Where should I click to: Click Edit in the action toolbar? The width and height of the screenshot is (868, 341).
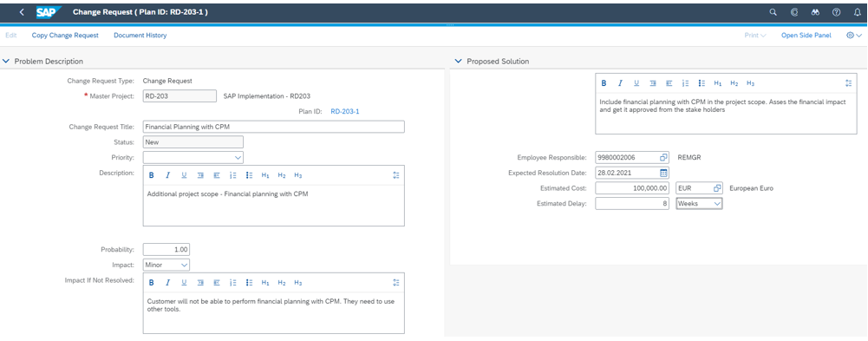[x=11, y=36]
